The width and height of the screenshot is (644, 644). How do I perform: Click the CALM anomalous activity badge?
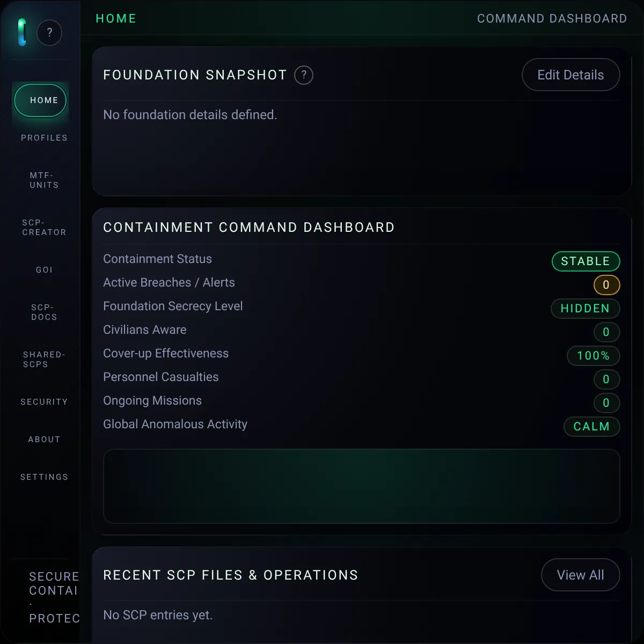(591, 427)
